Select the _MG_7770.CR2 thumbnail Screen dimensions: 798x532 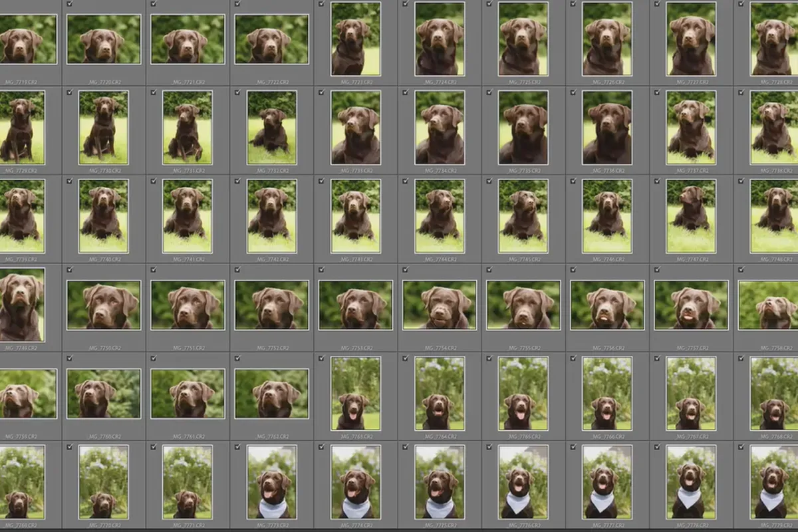[104, 482]
